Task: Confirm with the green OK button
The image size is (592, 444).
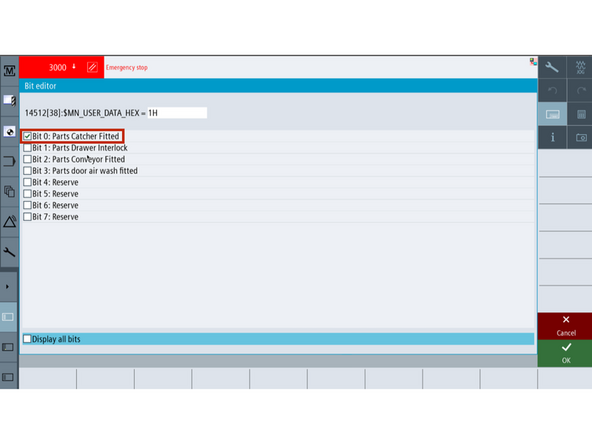Action: pyautogui.click(x=565, y=353)
